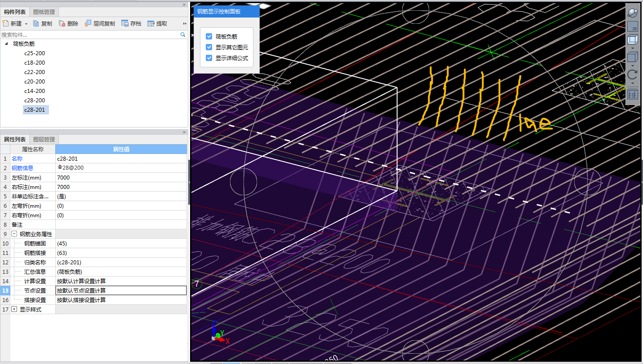Click the 属性值 column header
This screenshot has width=643, height=364.
pos(121,149)
